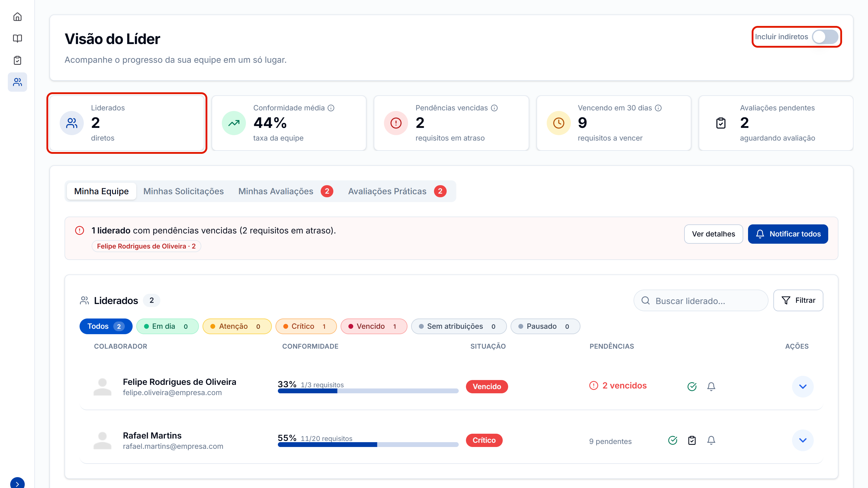Select the Todos filter chip
The height and width of the screenshot is (488, 868).
tap(106, 326)
